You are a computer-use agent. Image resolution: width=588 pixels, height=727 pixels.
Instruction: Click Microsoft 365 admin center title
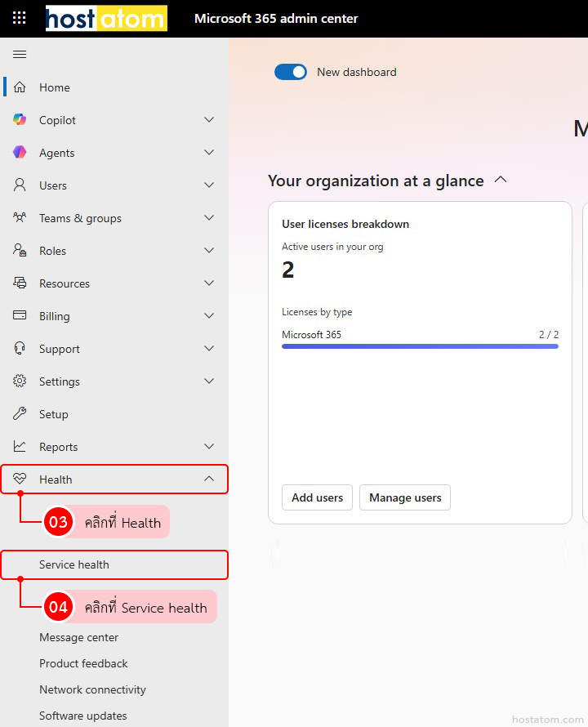coord(276,19)
